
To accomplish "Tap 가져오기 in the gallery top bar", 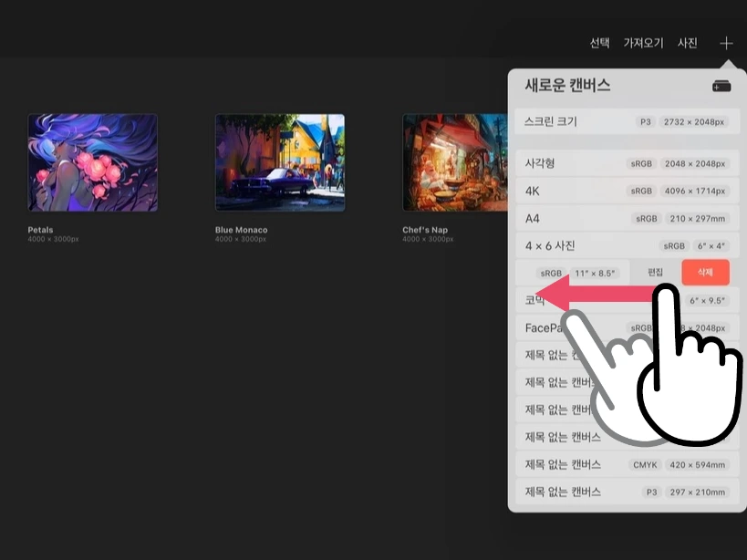I will (x=643, y=43).
